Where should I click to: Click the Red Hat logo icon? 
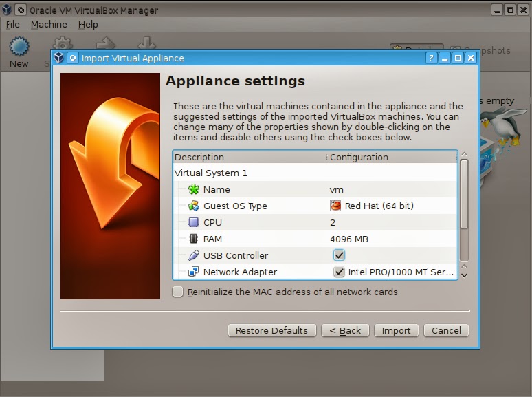point(335,206)
